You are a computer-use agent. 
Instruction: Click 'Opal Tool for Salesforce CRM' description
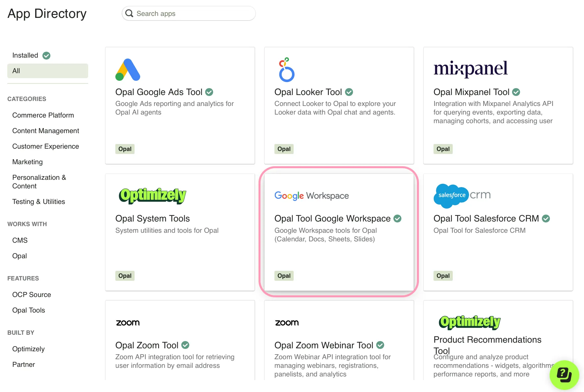pos(480,230)
